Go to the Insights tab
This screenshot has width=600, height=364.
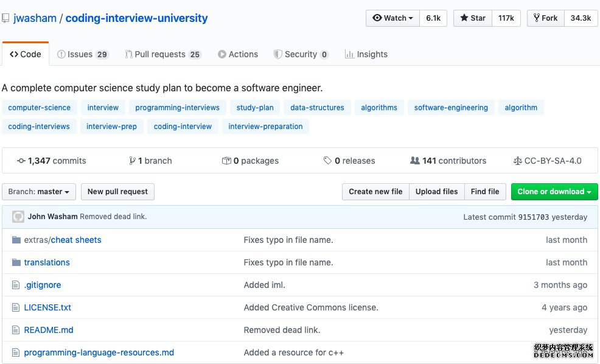click(x=366, y=54)
